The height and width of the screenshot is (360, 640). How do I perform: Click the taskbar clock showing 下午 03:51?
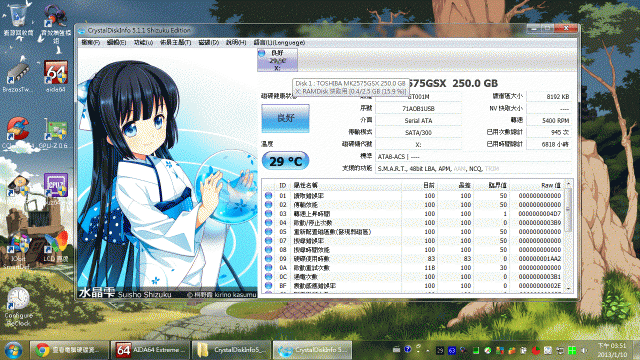(x=612, y=350)
